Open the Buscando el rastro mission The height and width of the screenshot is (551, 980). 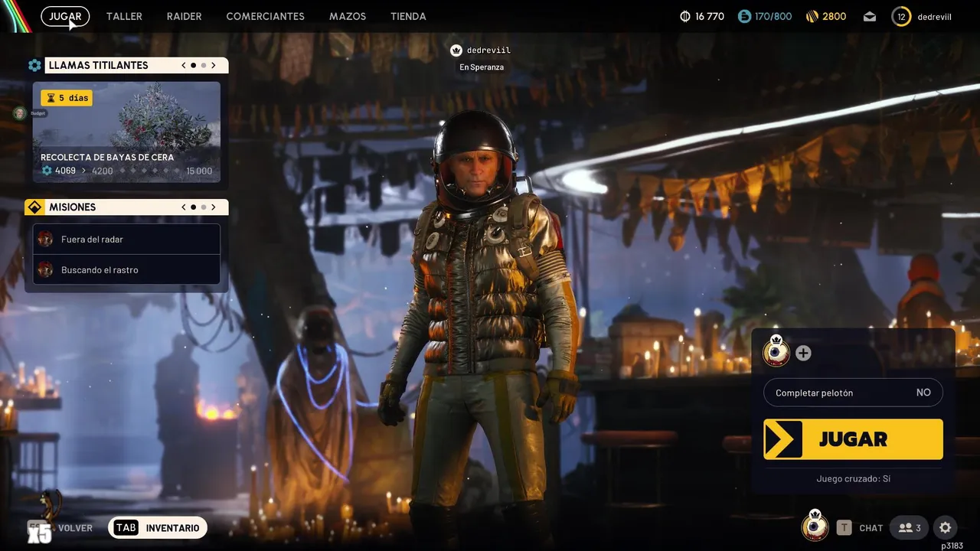[x=126, y=269]
